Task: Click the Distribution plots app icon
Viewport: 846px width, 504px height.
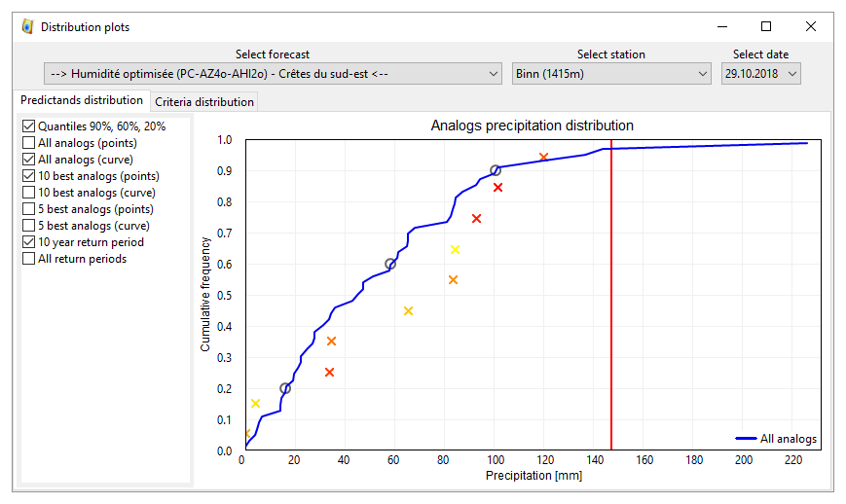Action: click(x=27, y=26)
